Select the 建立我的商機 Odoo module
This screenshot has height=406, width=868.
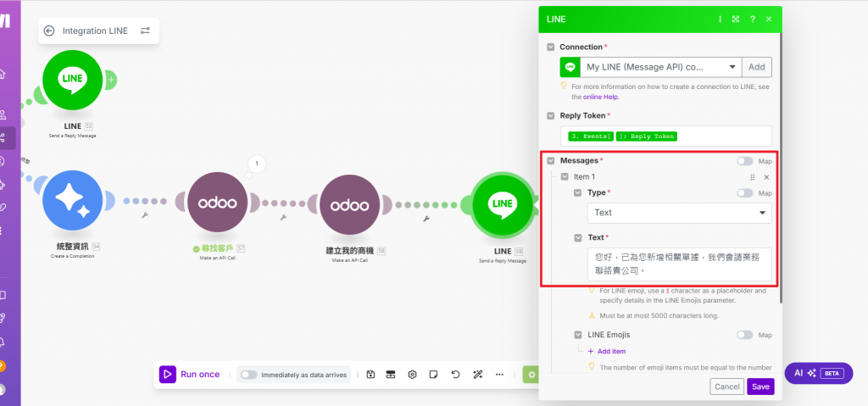coord(350,204)
